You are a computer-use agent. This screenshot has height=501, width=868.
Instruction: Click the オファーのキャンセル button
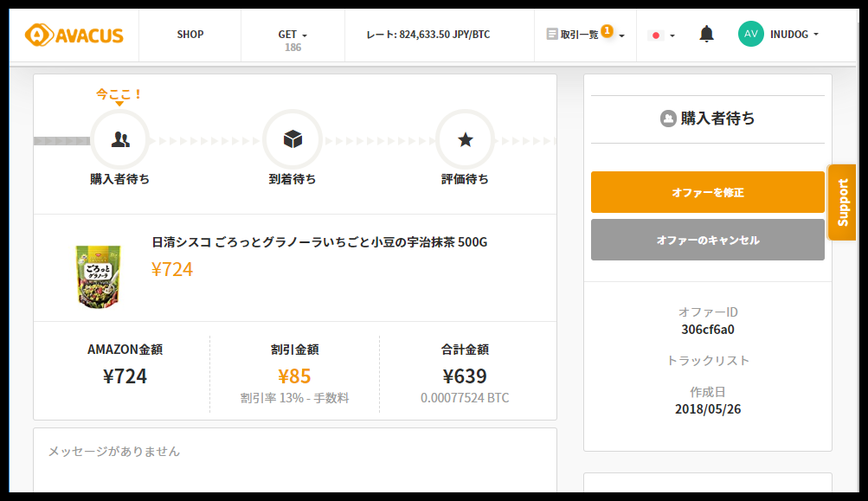point(707,240)
